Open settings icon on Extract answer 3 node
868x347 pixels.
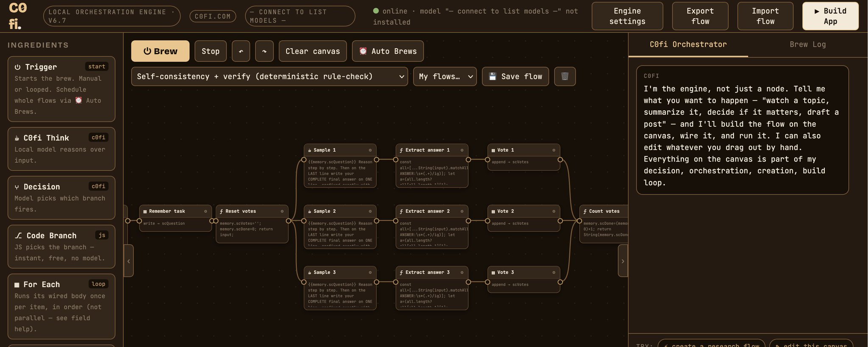pyautogui.click(x=462, y=272)
